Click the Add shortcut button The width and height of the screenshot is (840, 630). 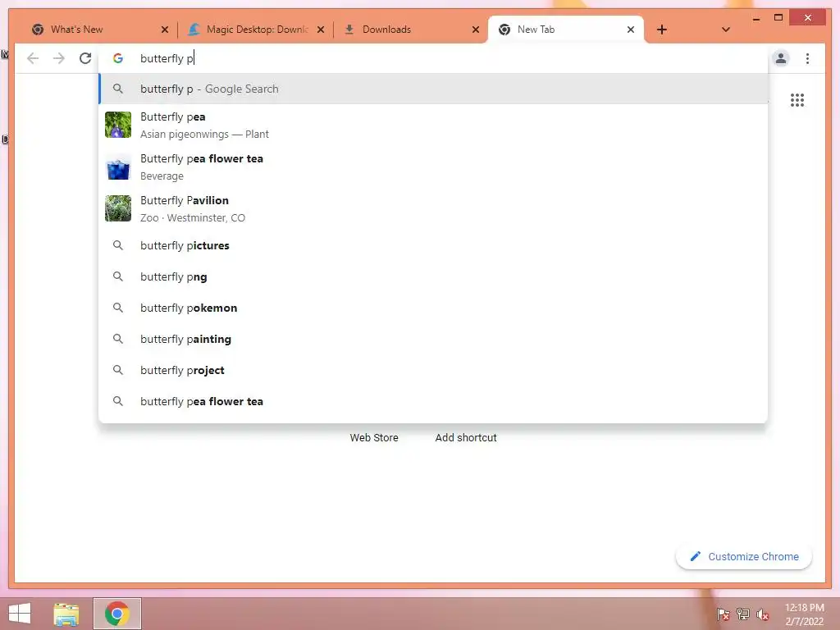tap(466, 438)
